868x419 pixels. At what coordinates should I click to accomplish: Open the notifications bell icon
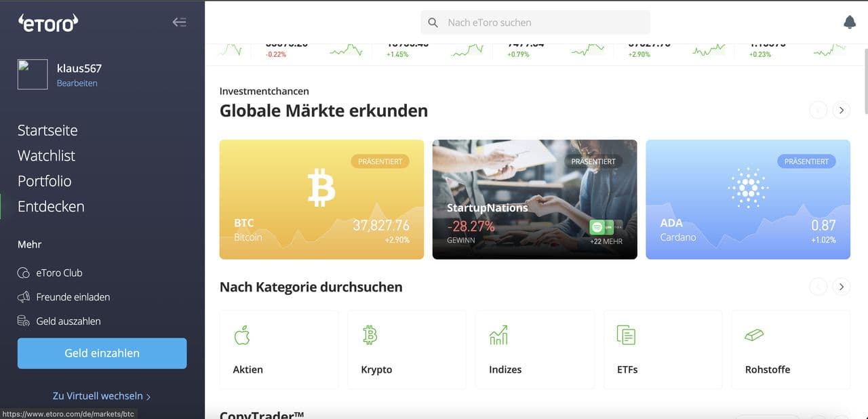(850, 22)
